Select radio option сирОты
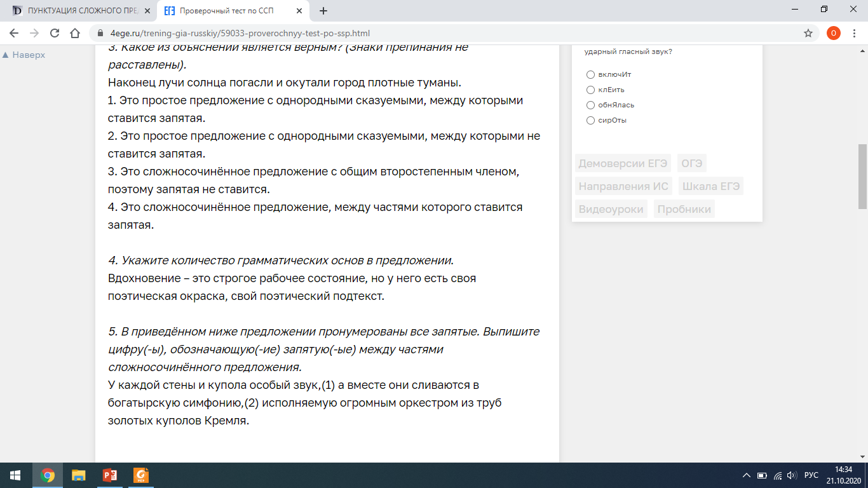This screenshot has height=488, width=868. click(591, 120)
